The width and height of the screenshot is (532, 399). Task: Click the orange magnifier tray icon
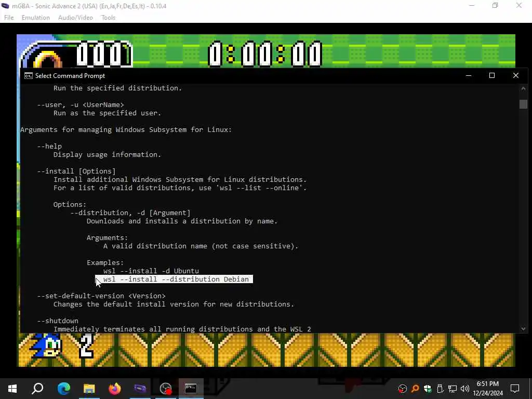pyautogui.click(x=415, y=389)
